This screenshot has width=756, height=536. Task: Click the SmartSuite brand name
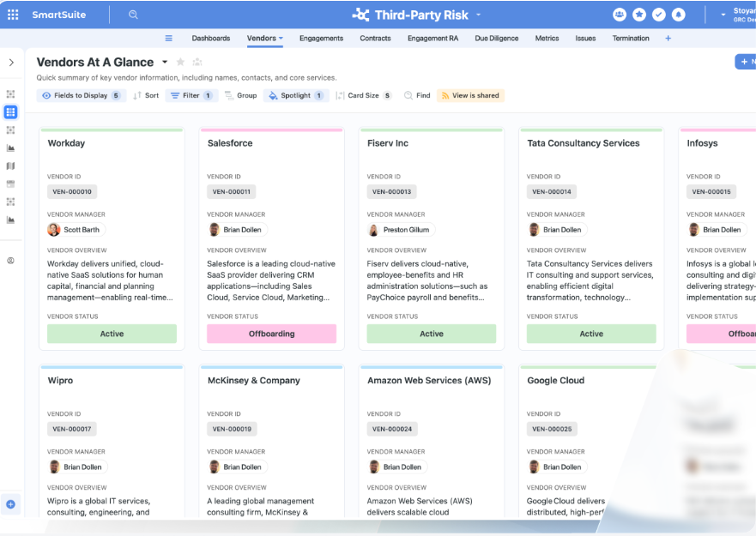59,15
